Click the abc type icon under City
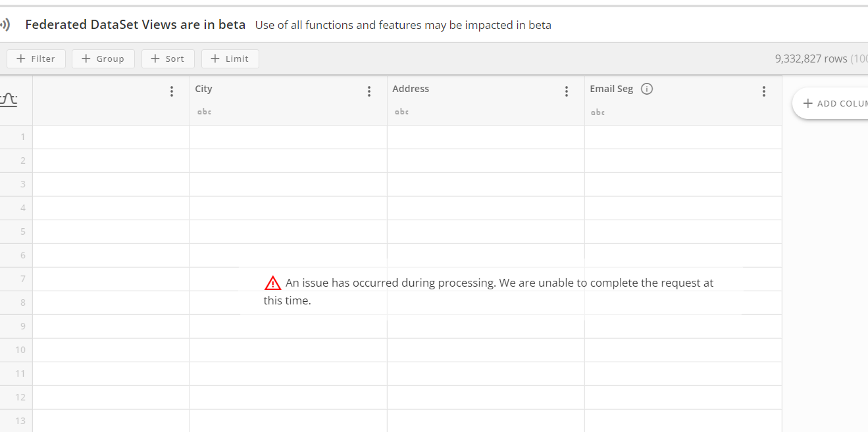This screenshot has width=868, height=432. (x=204, y=111)
